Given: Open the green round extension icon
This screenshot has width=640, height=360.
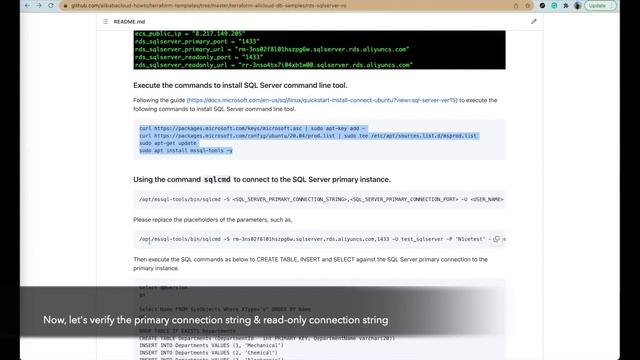Looking at the screenshot, I should [554, 6].
